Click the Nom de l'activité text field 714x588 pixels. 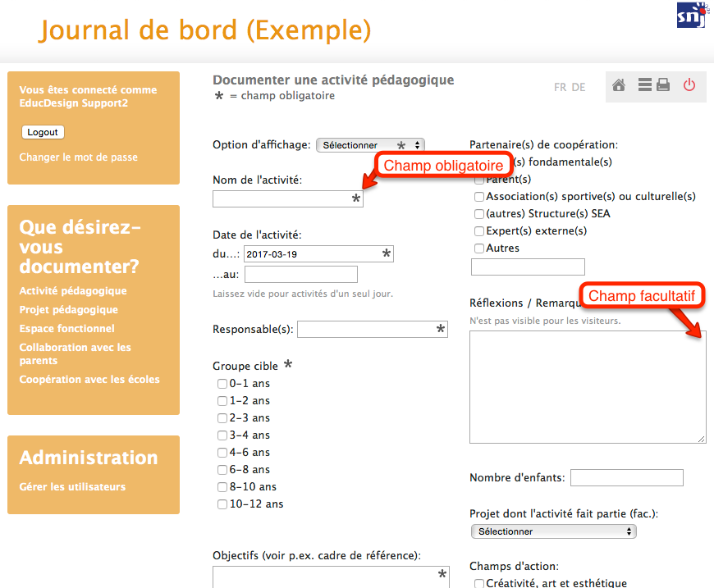click(282, 199)
